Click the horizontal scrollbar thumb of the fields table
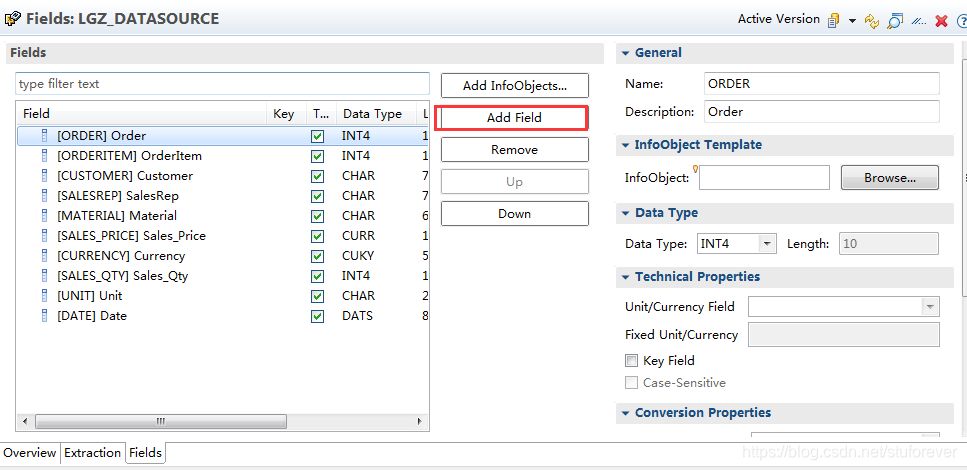This screenshot has width=967, height=470. click(161, 421)
